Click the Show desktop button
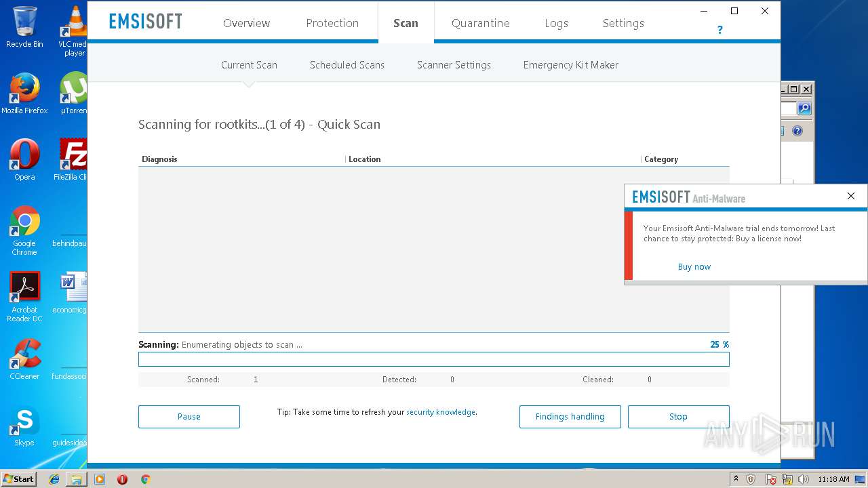868x488 pixels. coord(860,479)
